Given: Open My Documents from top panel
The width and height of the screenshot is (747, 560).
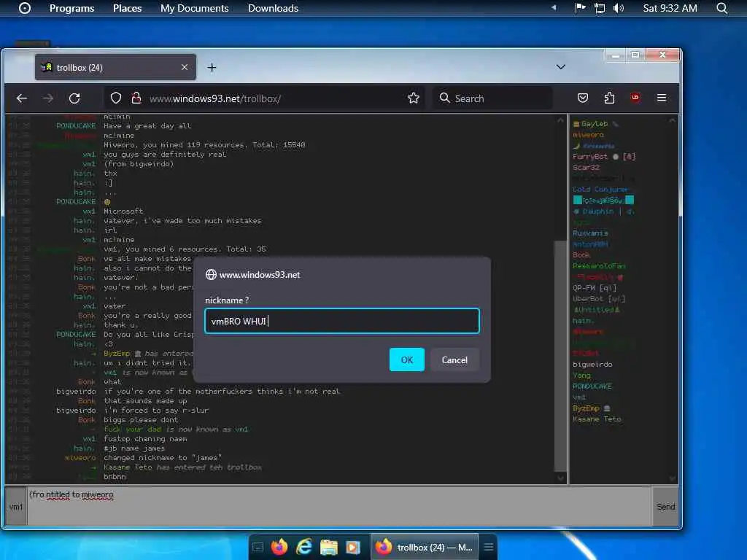Looking at the screenshot, I should point(194,8).
